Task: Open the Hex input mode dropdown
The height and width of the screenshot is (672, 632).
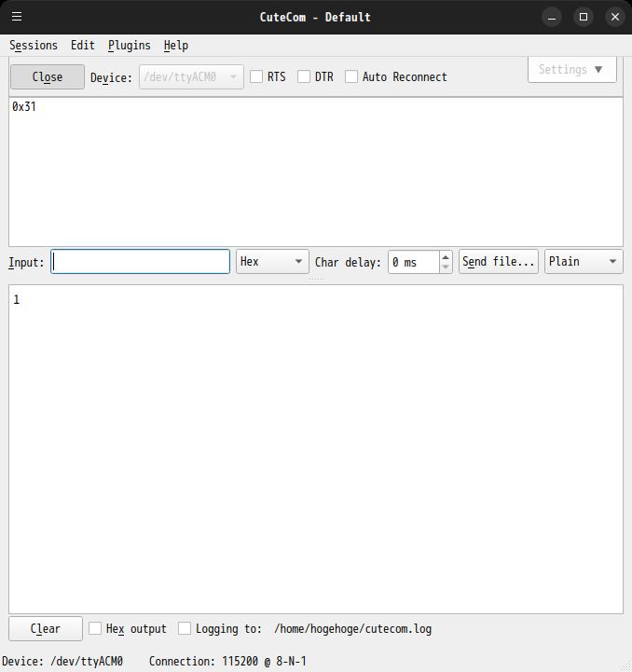Action: (272, 262)
